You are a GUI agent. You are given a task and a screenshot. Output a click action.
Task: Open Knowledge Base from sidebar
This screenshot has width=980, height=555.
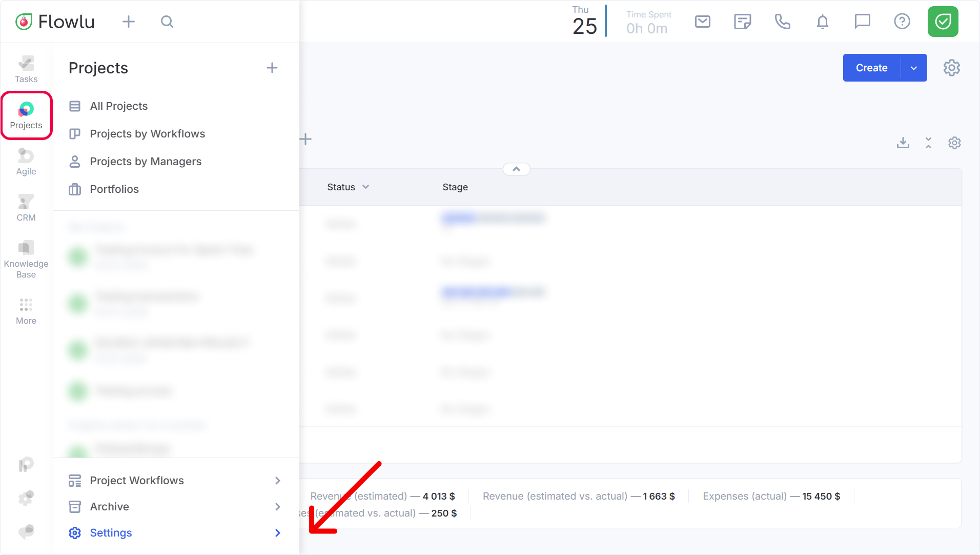tap(26, 259)
